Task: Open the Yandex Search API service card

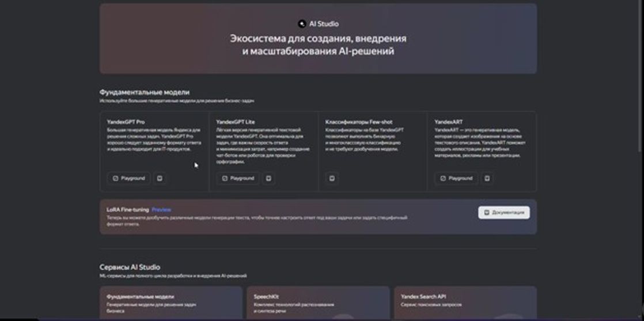Action: click(465, 303)
